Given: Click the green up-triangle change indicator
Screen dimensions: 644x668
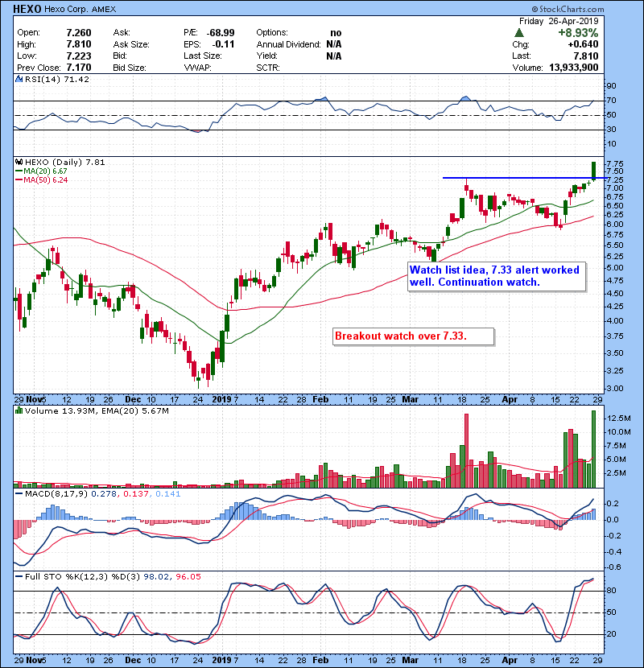Looking at the screenshot, I should (518, 33).
